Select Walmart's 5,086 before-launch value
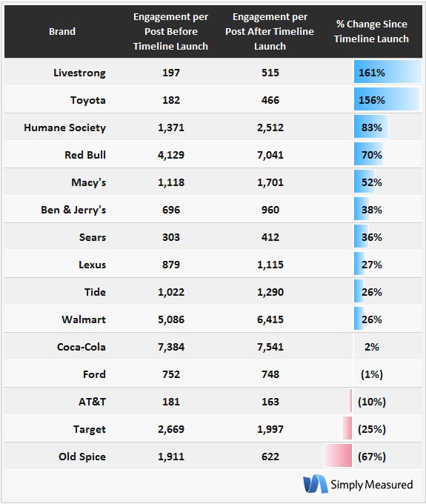426x504 pixels. coord(171,319)
